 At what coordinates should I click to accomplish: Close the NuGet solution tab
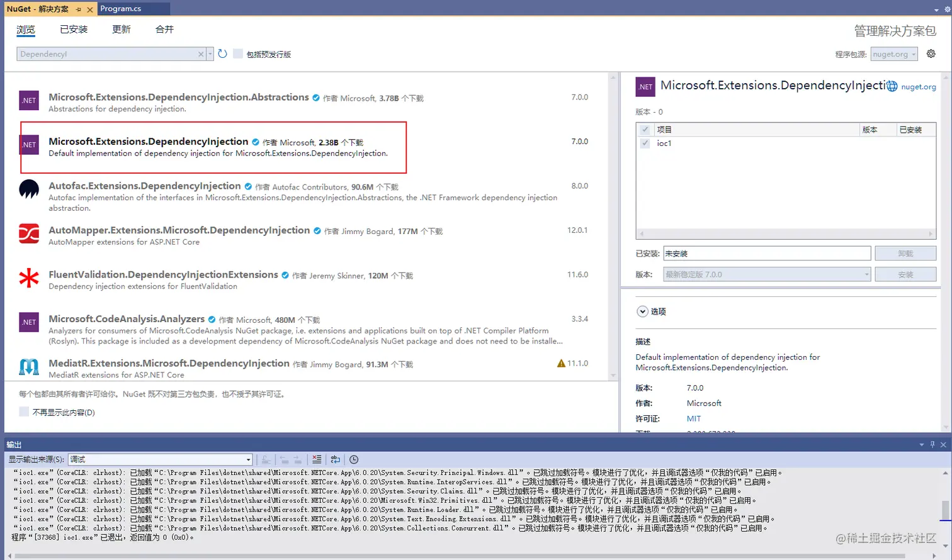(x=90, y=9)
